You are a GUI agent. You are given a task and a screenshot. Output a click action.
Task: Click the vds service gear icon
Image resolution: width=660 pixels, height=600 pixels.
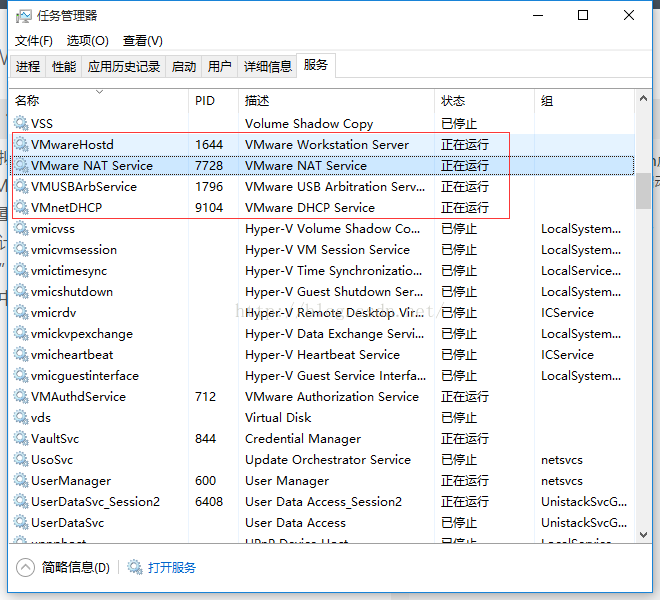pos(21,417)
